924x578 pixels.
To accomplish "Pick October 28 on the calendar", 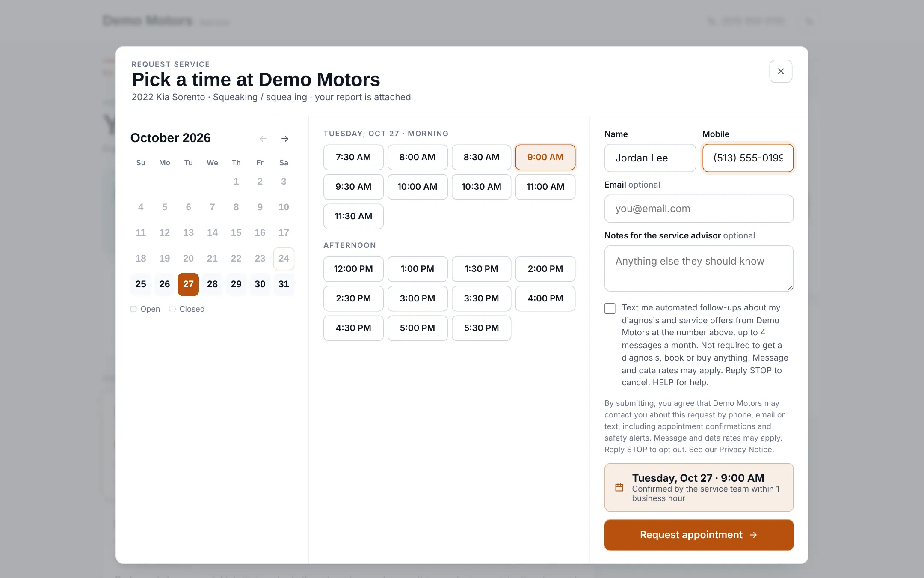I will click(212, 284).
